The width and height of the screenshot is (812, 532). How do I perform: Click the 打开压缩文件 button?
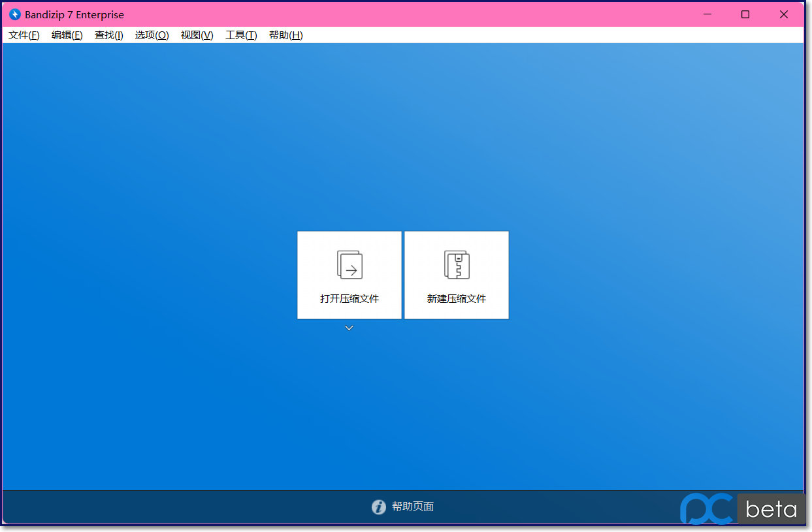tap(349, 275)
